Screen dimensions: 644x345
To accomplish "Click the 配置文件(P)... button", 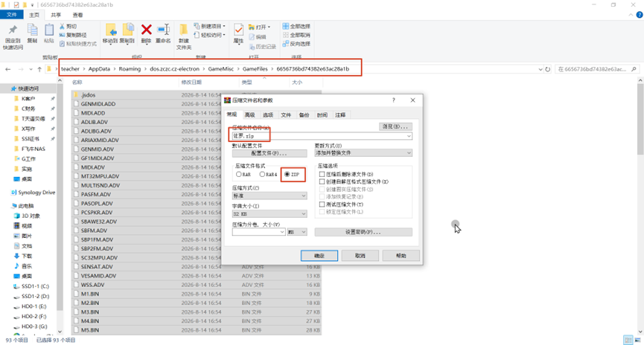I will click(269, 153).
